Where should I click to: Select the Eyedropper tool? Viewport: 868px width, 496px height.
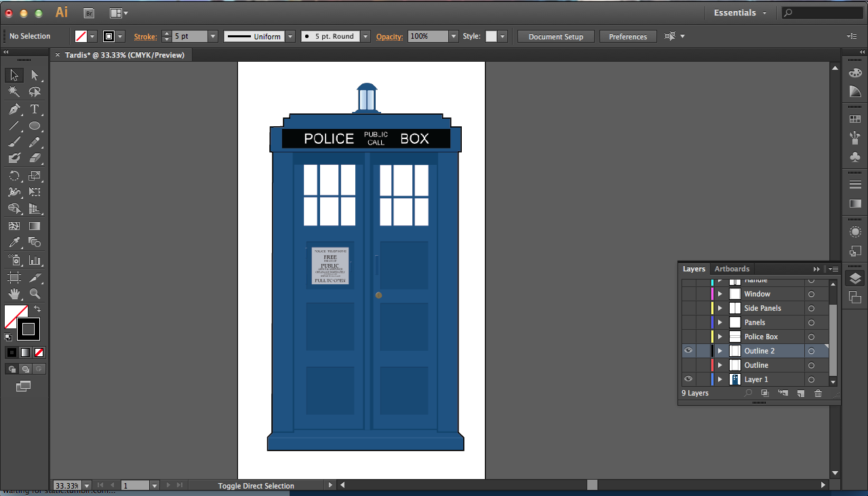click(14, 242)
